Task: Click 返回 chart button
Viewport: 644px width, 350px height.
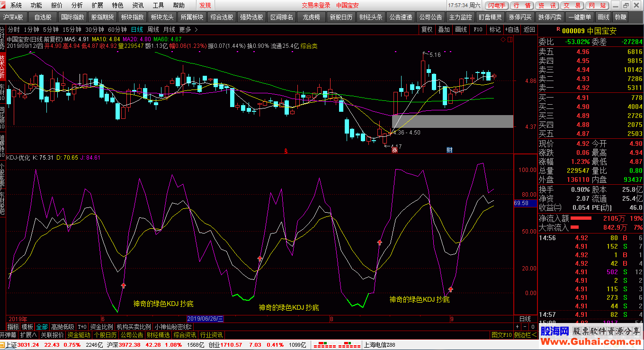Action: coord(529,29)
